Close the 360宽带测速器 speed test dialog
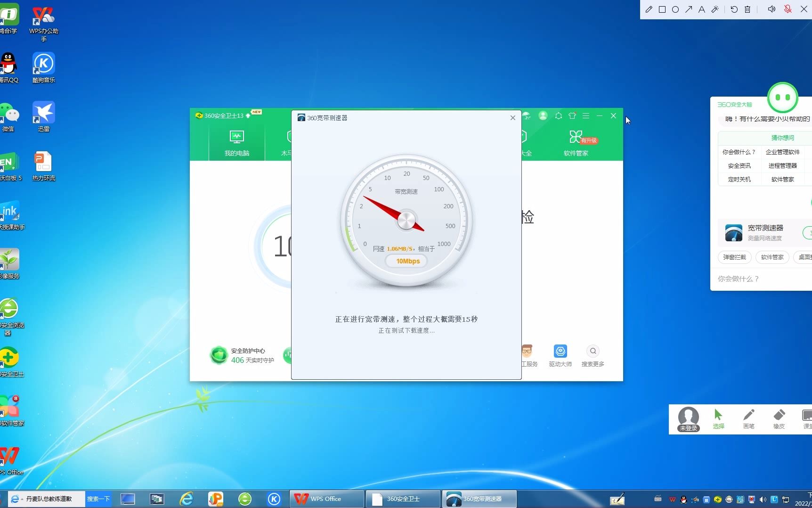 pos(512,118)
